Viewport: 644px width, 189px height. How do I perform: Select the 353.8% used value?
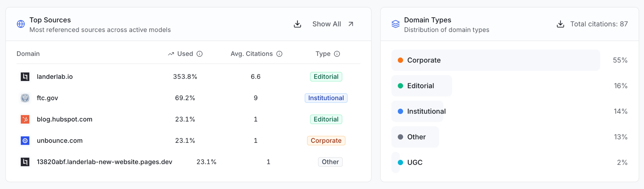coord(185,77)
